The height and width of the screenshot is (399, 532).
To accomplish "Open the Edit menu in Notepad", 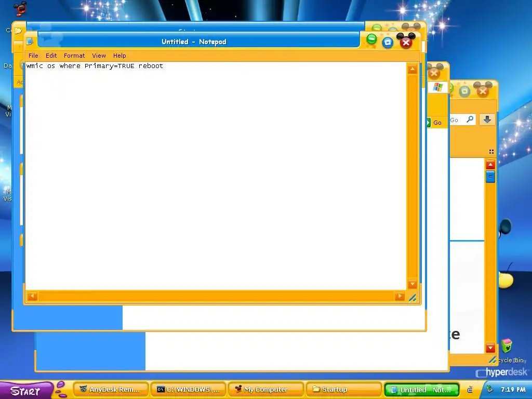I will point(51,56).
